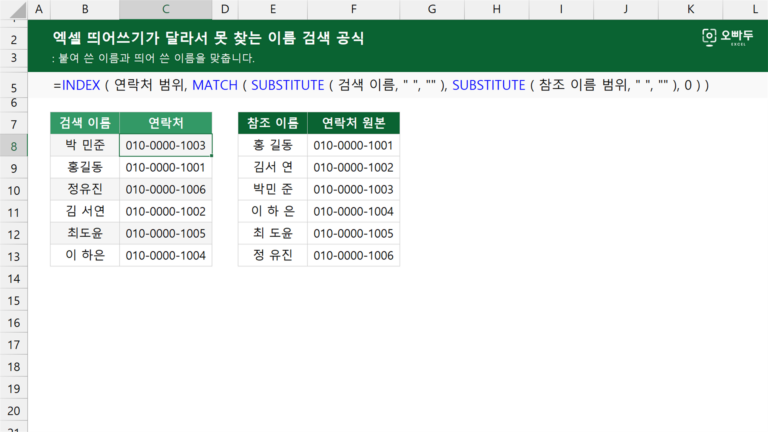Select cell F9 containing 010-0000-1002
Image resolution: width=768 pixels, height=432 pixels.
pos(353,167)
